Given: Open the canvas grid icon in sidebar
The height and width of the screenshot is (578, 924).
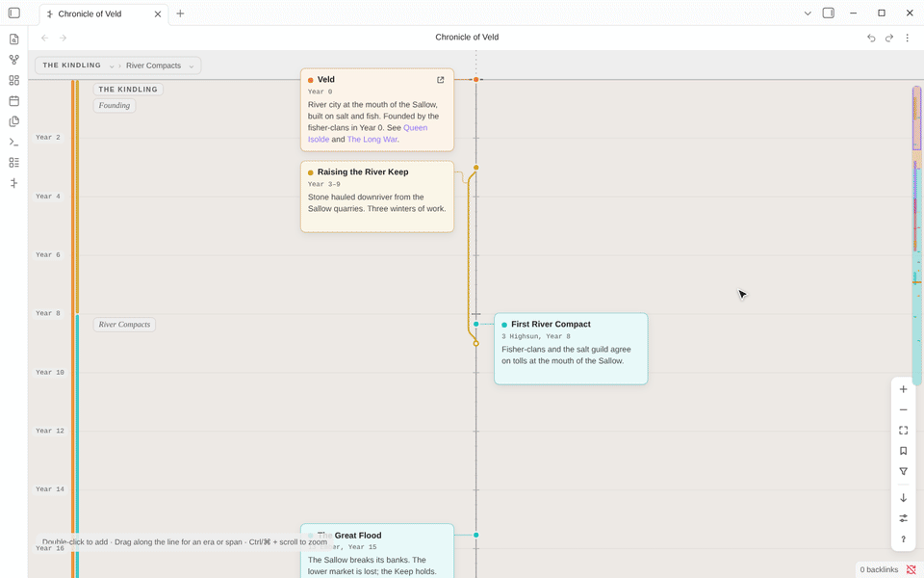Looking at the screenshot, I should coord(14,80).
